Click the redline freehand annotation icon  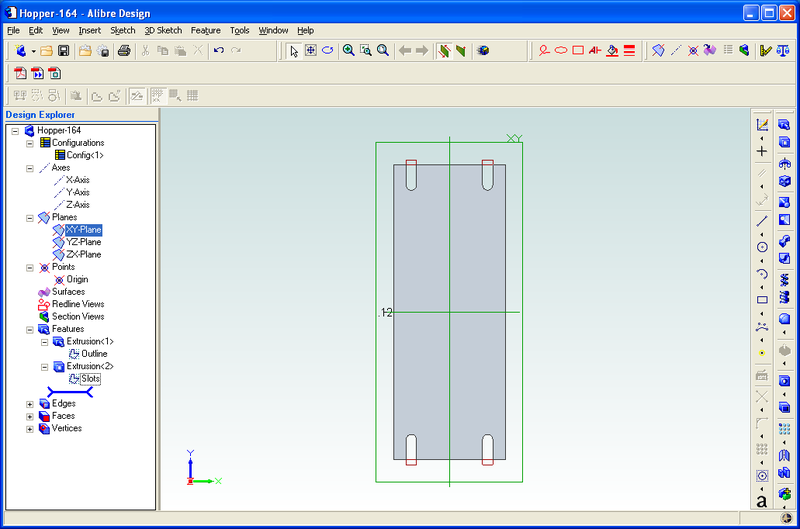544,50
